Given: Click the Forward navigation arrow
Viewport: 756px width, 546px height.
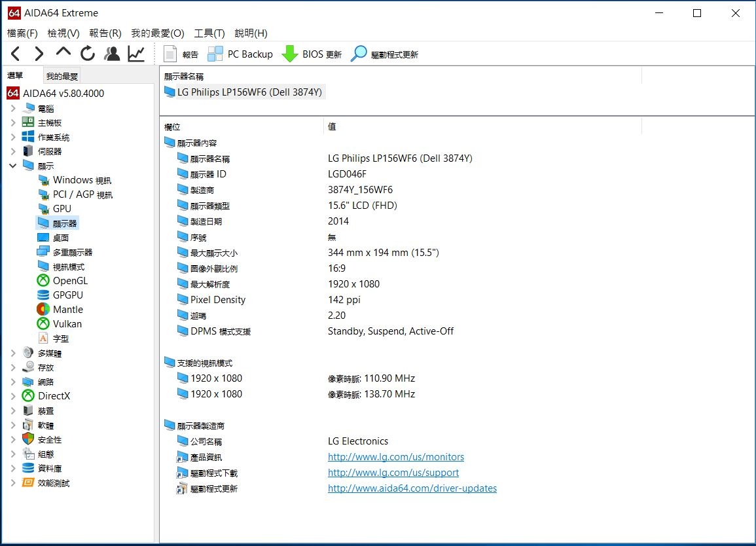Looking at the screenshot, I should coord(39,54).
